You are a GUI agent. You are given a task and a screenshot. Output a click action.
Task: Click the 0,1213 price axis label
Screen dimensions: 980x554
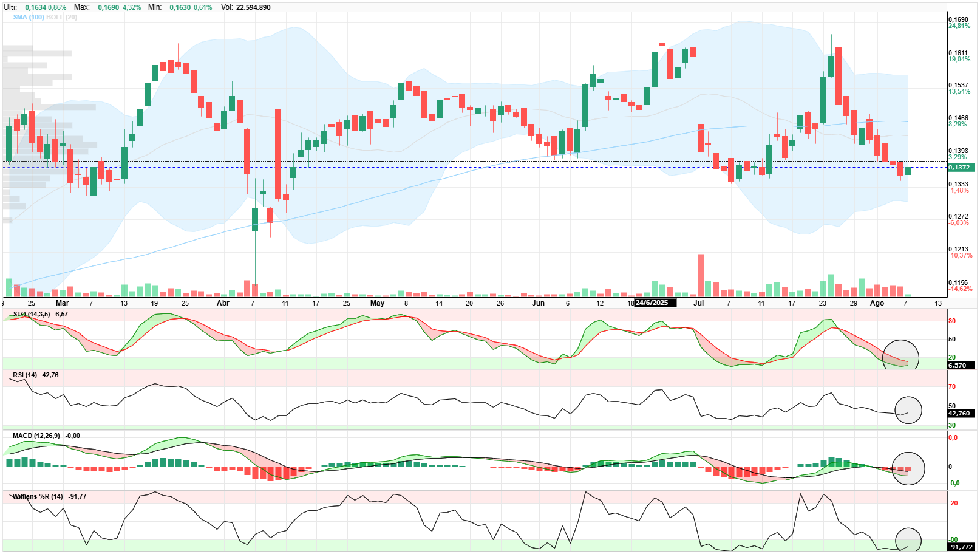point(958,249)
